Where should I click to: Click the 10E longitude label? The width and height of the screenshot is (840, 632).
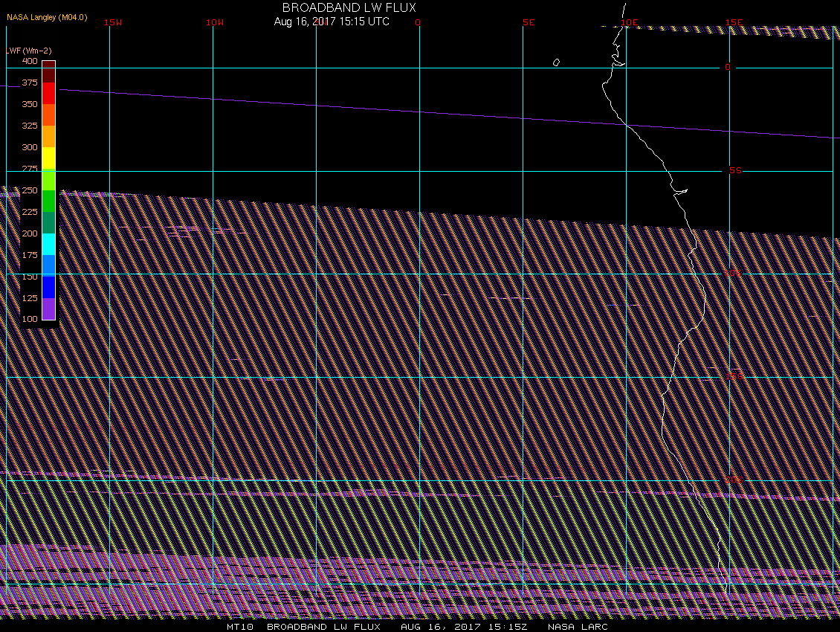[x=629, y=22]
